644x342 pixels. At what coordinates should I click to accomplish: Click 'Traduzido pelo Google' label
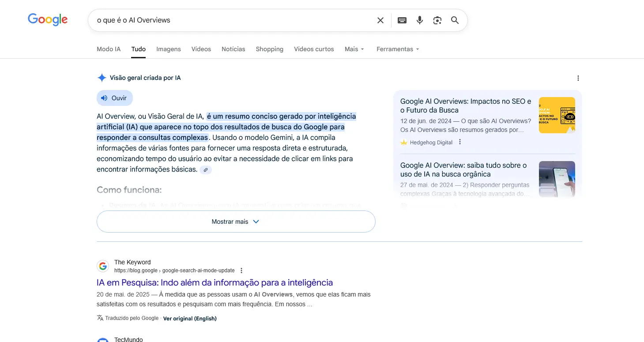pos(132,318)
